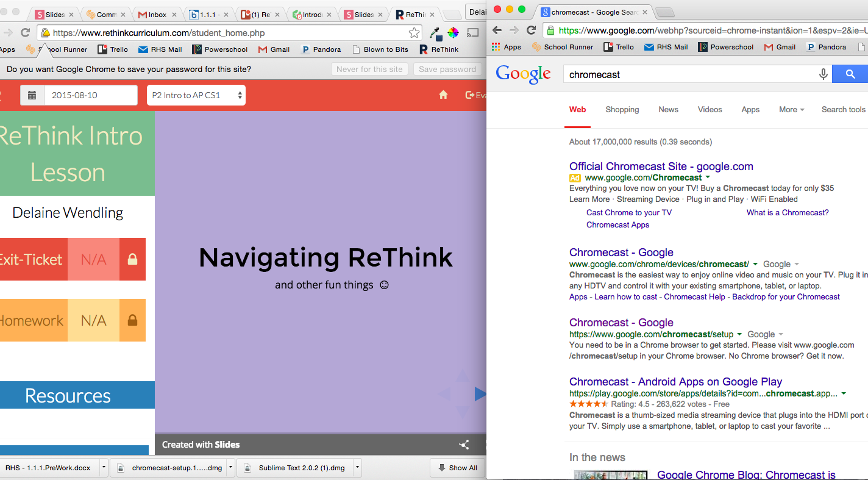Expand the More search filter dropdown
The width and height of the screenshot is (868, 480).
click(x=791, y=110)
